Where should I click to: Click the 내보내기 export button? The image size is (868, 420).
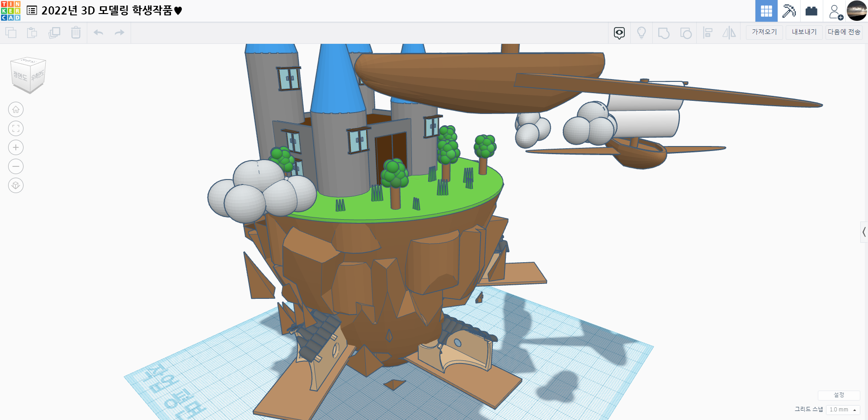click(x=804, y=32)
